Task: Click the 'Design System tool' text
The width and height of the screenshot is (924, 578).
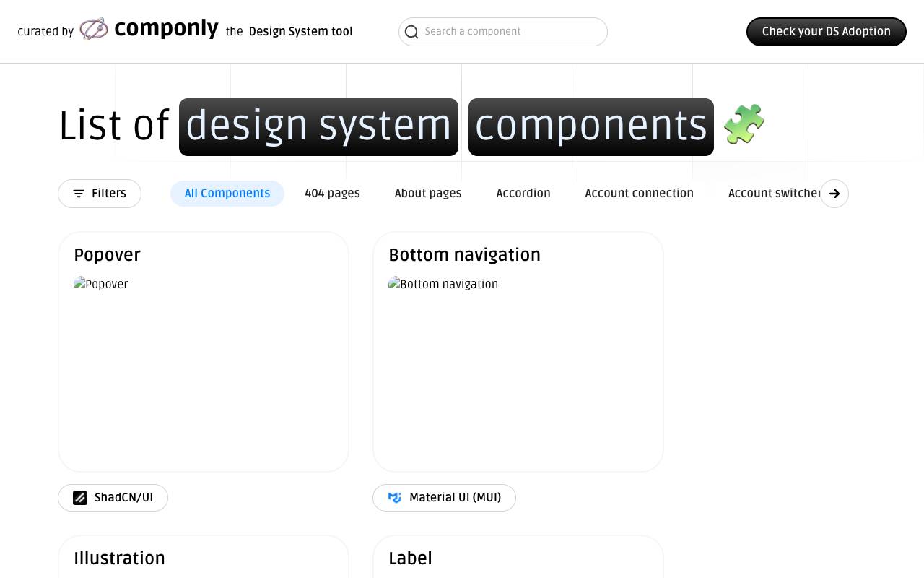Action: 300,32
